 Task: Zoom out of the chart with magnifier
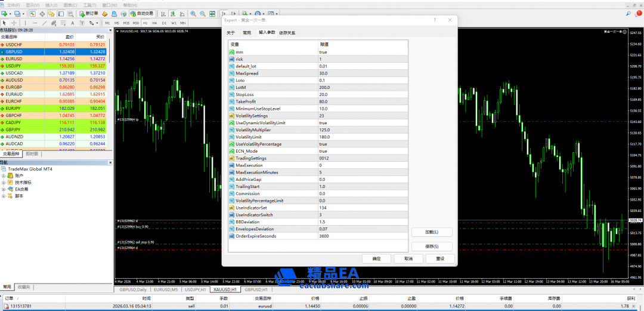tap(203, 13)
